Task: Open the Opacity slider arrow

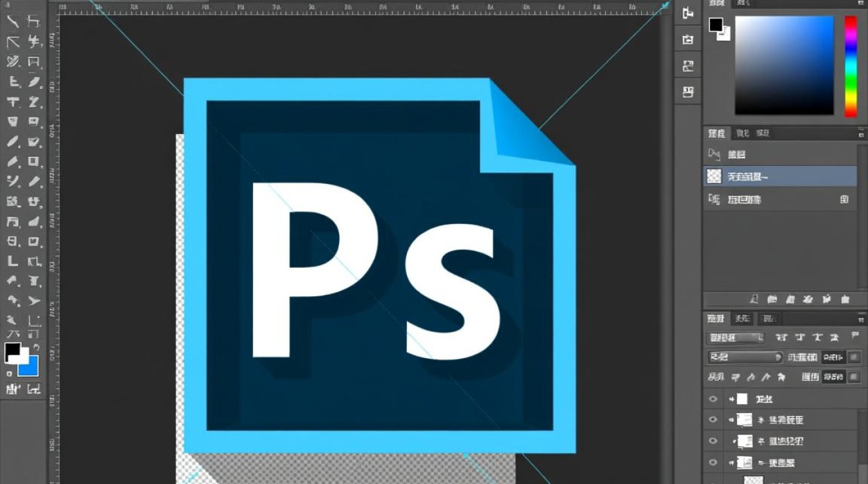Action: click(854, 358)
